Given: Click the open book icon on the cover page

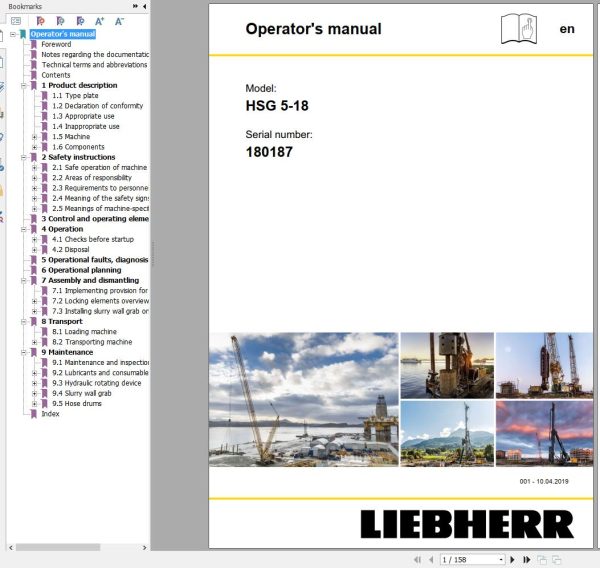Looking at the screenshot, I should pyautogui.click(x=519, y=29).
